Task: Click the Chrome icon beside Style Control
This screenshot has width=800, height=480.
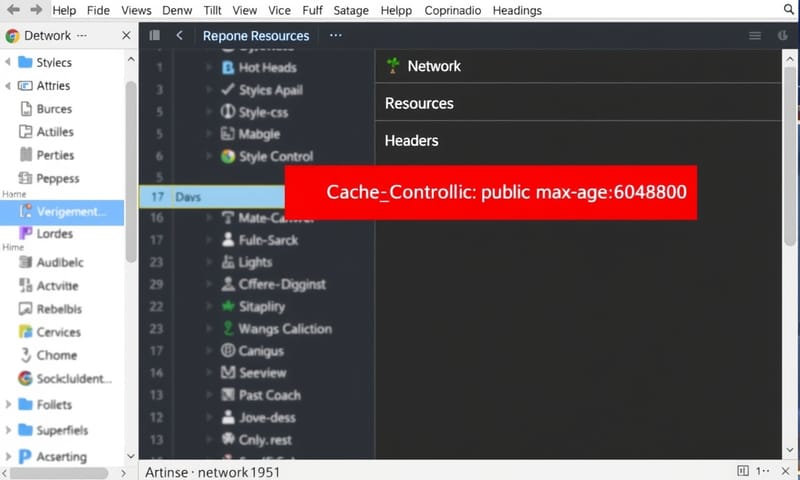Action: pyautogui.click(x=227, y=156)
